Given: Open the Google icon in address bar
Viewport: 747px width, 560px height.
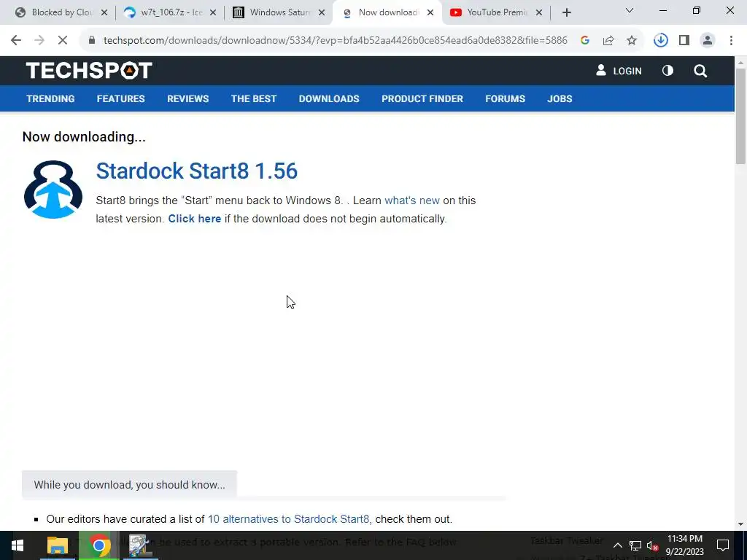Looking at the screenshot, I should point(585,41).
